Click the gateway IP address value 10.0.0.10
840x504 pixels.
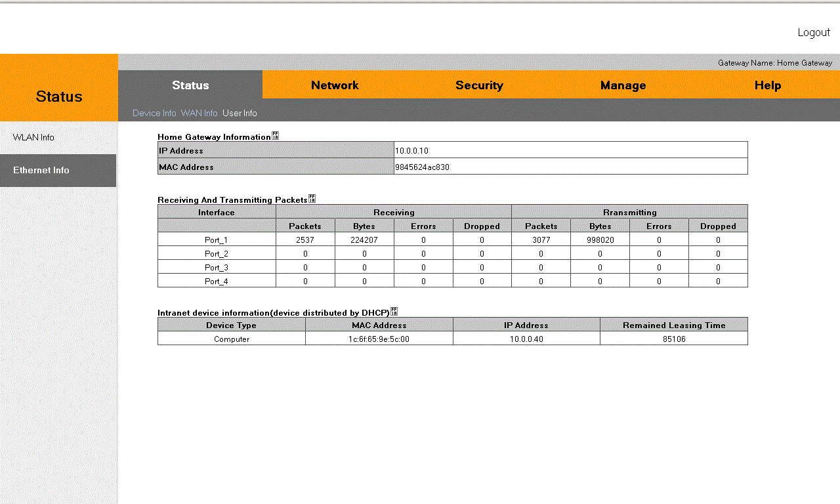(411, 151)
